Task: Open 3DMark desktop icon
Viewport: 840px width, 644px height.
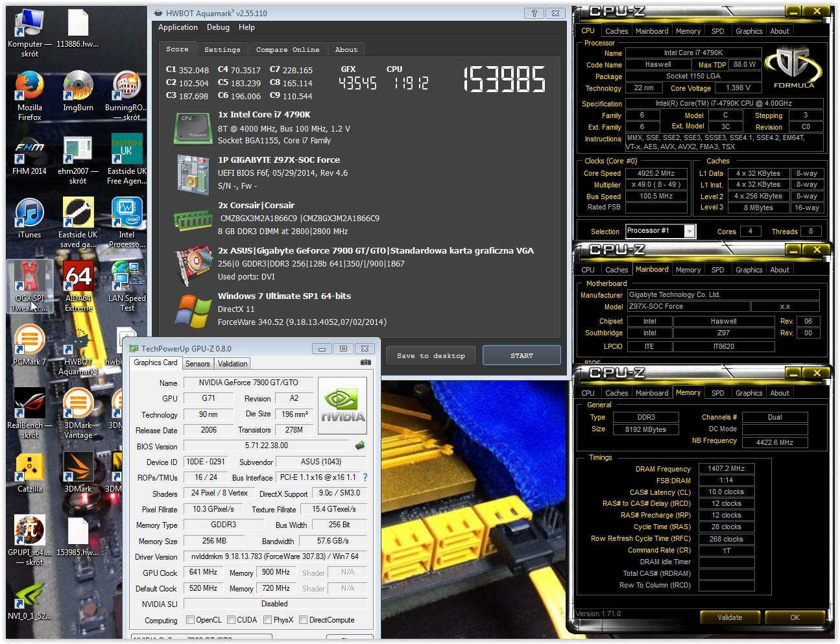Action: tap(78, 473)
